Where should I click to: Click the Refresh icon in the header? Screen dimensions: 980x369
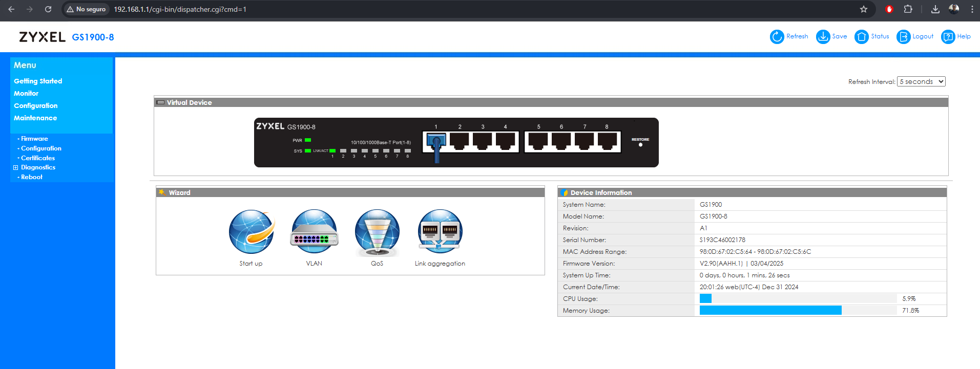click(777, 37)
